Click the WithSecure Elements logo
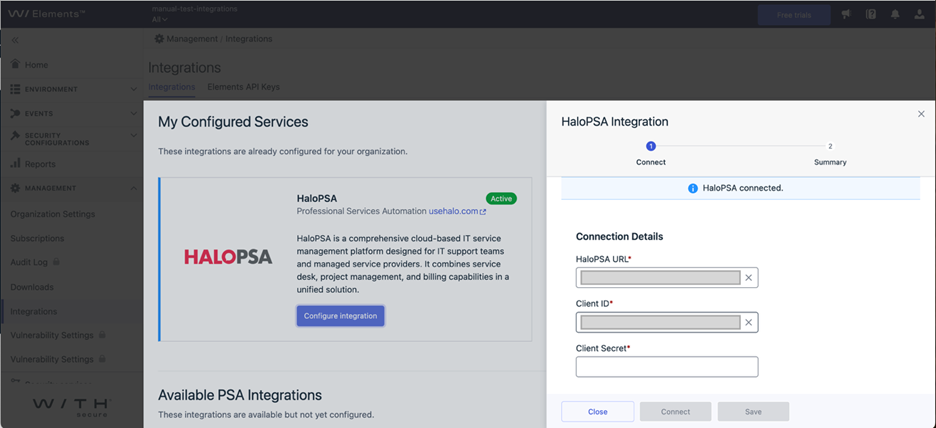This screenshot has height=428, width=936. pos(46,14)
